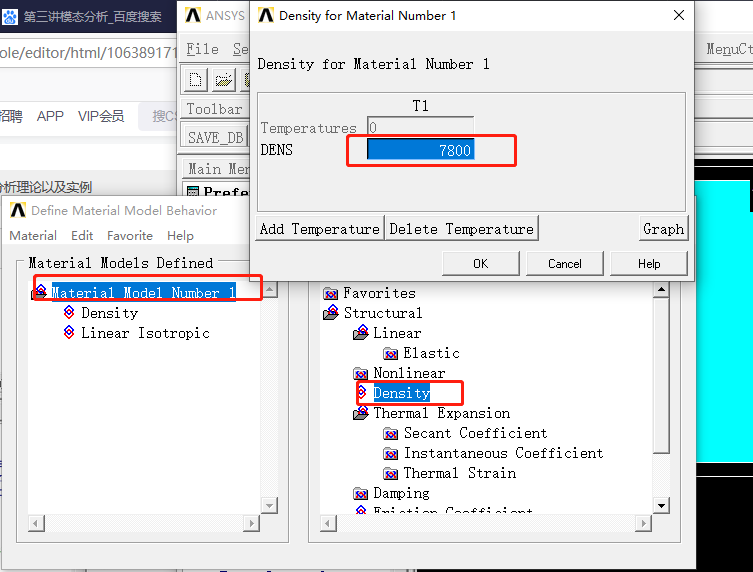Click the up arrow of available models scrollbar

coord(661,290)
